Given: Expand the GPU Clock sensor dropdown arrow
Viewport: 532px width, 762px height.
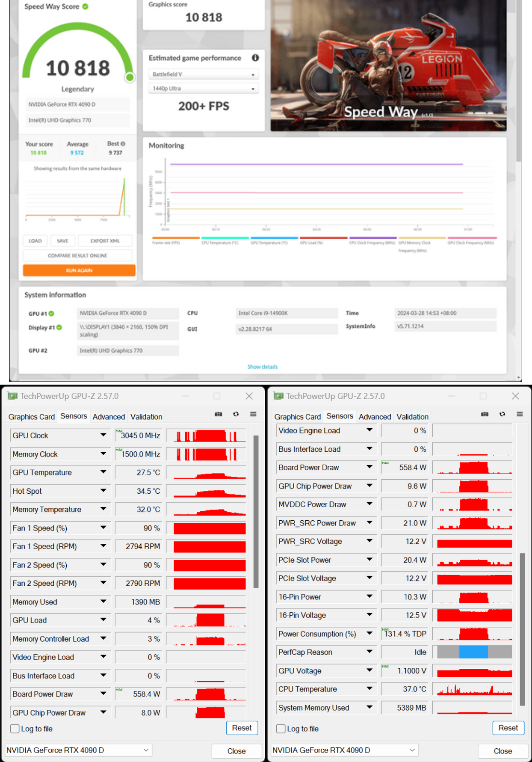Looking at the screenshot, I should click(103, 435).
